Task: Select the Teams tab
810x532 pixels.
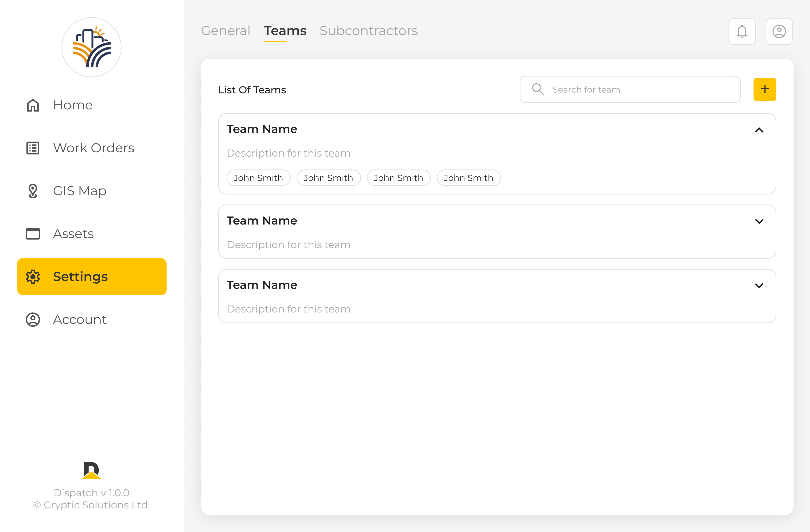Action: pos(285,31)
